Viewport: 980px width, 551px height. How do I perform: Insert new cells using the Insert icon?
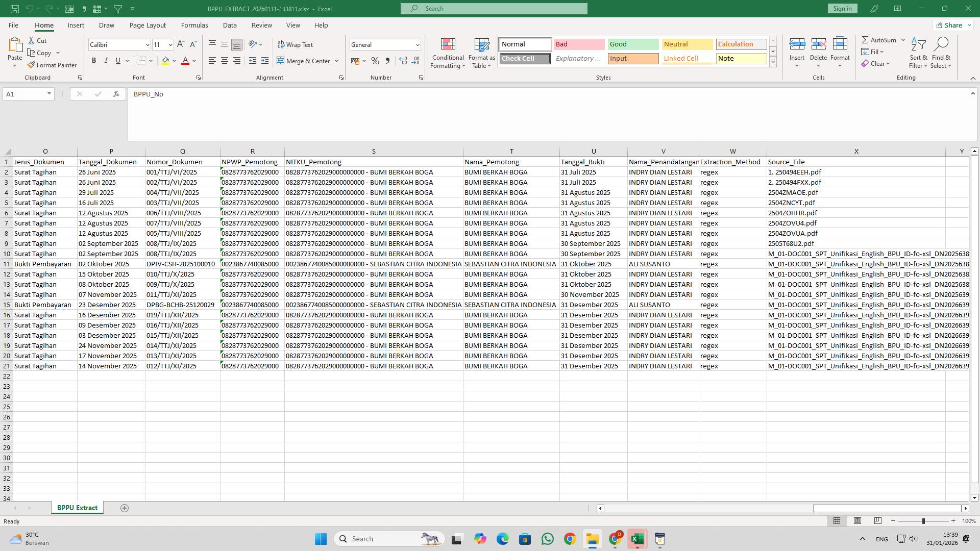(x=796, y=48)
